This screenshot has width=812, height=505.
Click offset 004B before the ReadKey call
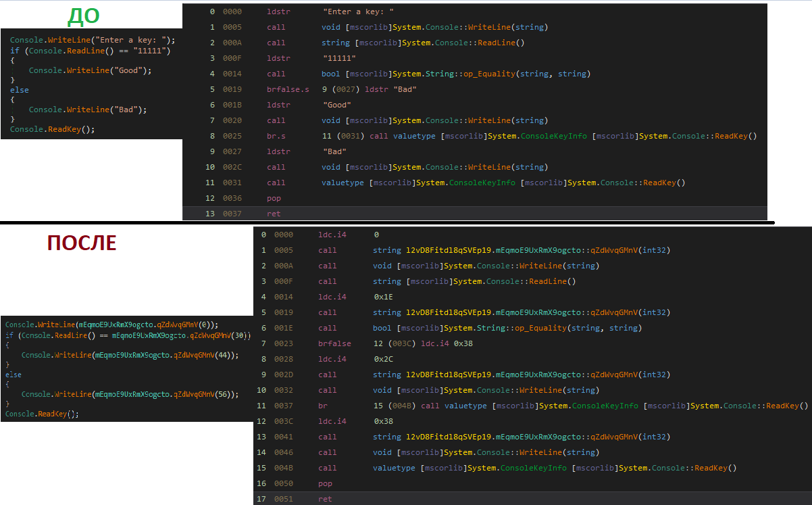click(284, 468)
